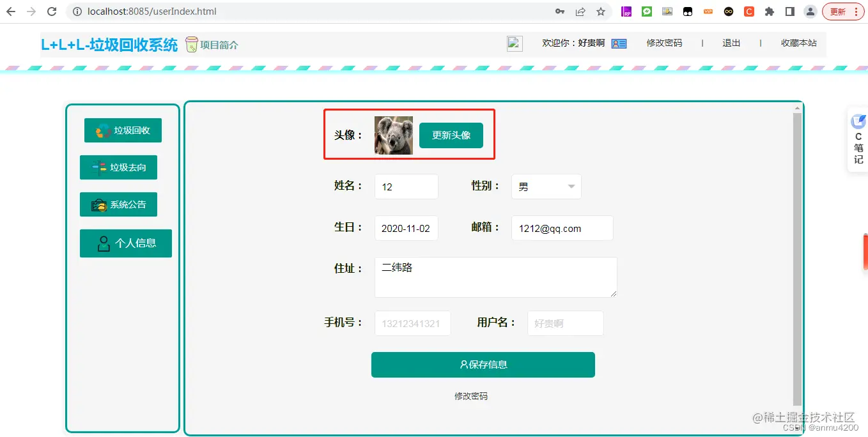Go back with the browser back arrow
The width and height of the screenshot is (868, 437).
click(x=11, y=11)
